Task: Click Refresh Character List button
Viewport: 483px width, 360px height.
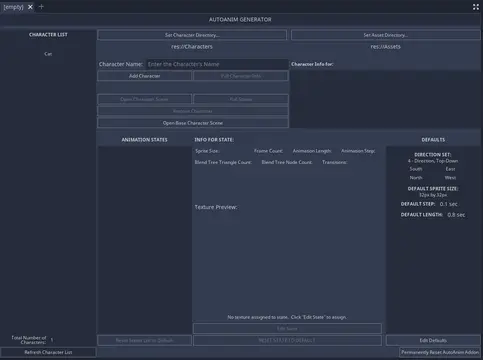Action: [x=48, y=352]
